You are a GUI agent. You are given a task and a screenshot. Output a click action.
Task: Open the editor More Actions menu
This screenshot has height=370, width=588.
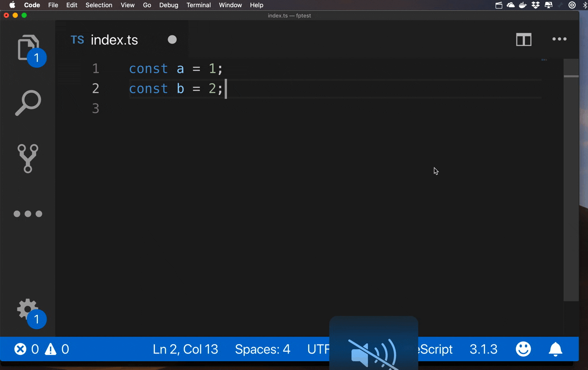point(559,40)
